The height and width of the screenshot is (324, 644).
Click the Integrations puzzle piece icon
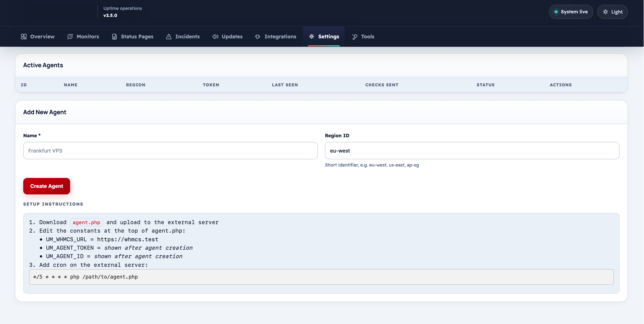point(258,37)
